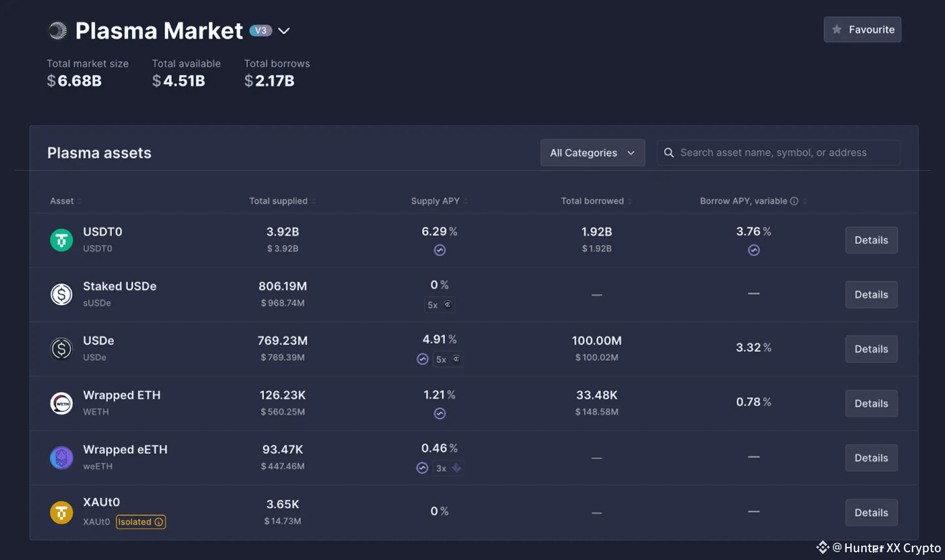Open the All Categories dropdown
This screenshot has height=560, width=945.
point(592,153)
